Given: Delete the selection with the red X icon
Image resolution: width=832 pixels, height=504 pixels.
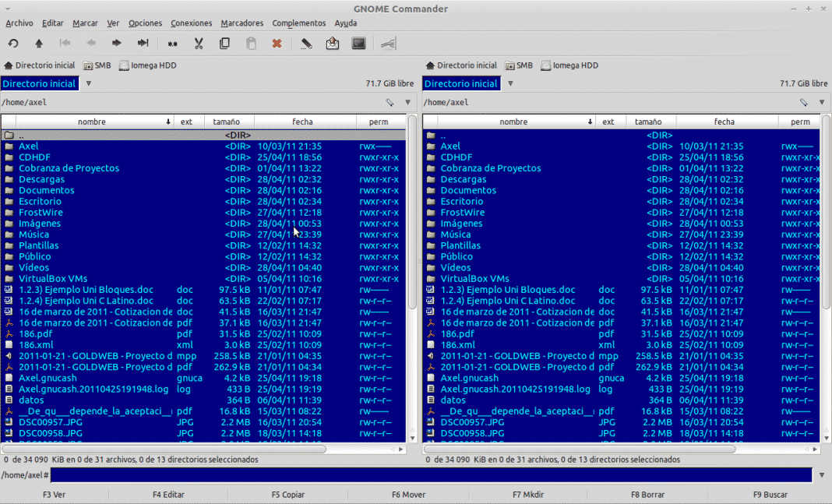Looking at the screenshot, I should tap(277, 44).
